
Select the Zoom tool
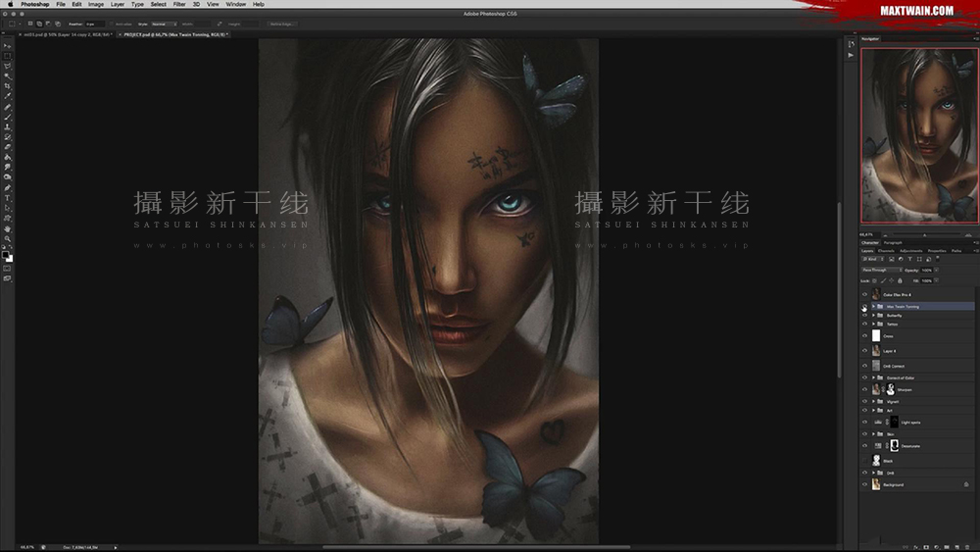click(x=8, y=239)
